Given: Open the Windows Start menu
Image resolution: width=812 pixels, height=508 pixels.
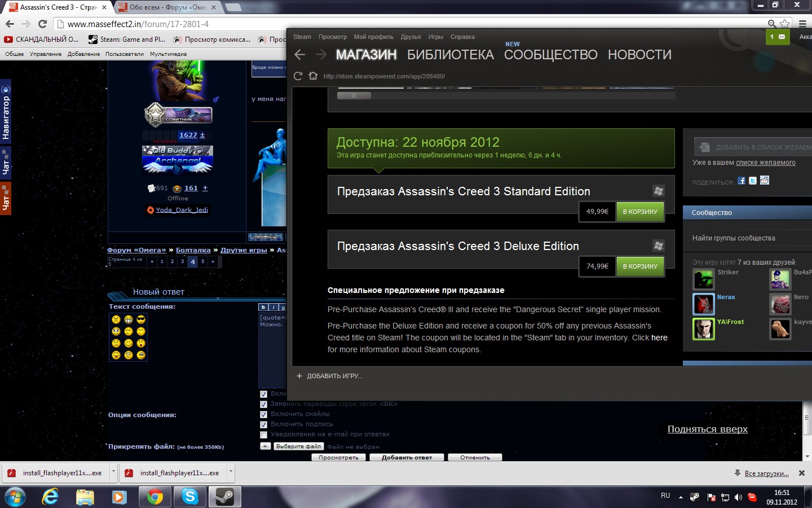Looking at the screenshot, I should coord(15,497).
